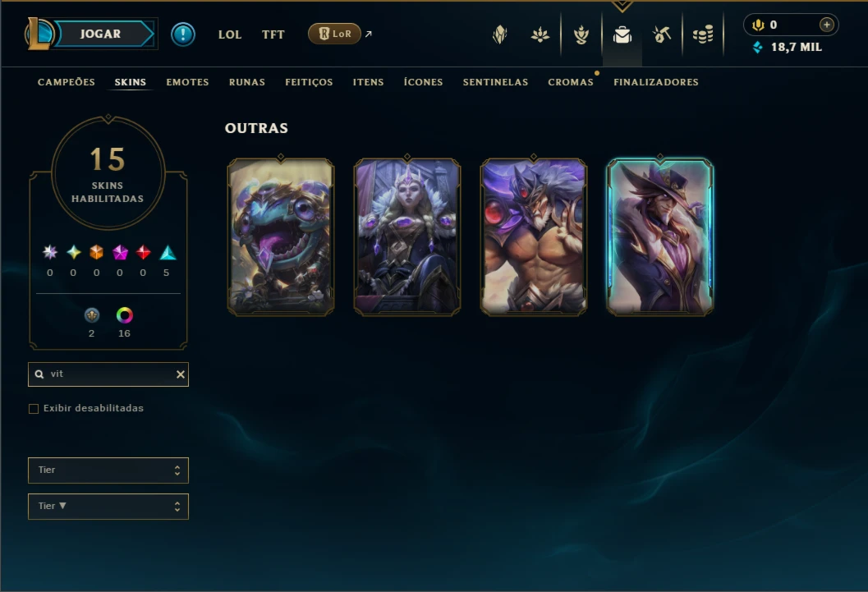Viewport: 868px width, 592px height.
Task: Click the plus button to add RP
Action: (x=826, y=25)
